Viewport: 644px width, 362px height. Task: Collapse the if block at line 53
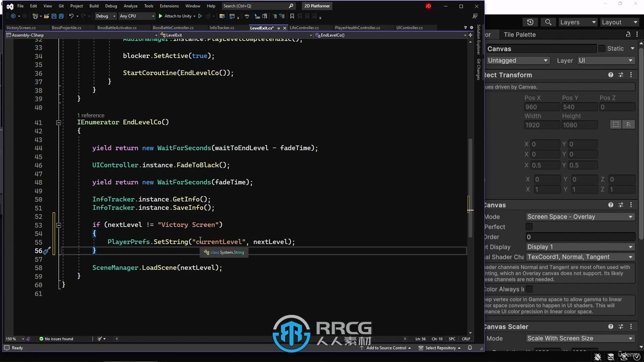(58, 225)
